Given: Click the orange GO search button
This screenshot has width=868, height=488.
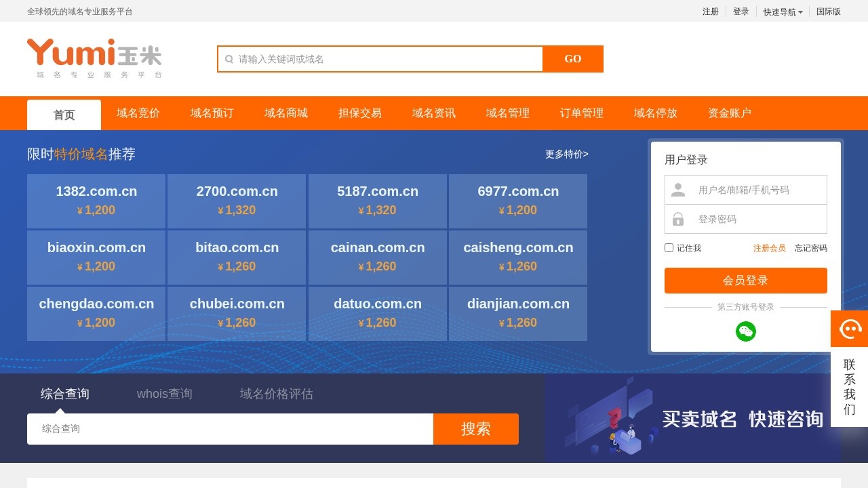Looking at the screenshot, I should pyautogui.click(x=573, y=59).
